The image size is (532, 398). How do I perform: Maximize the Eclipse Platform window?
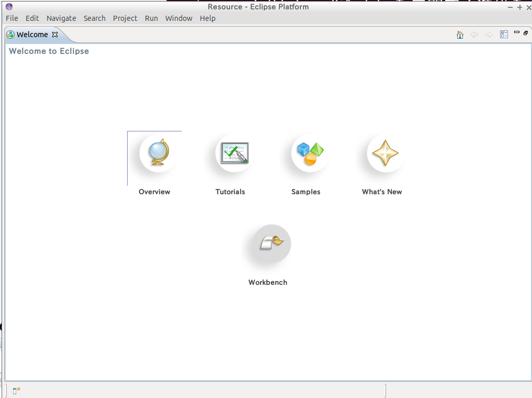pyautogui.click(x=519, y=7)
